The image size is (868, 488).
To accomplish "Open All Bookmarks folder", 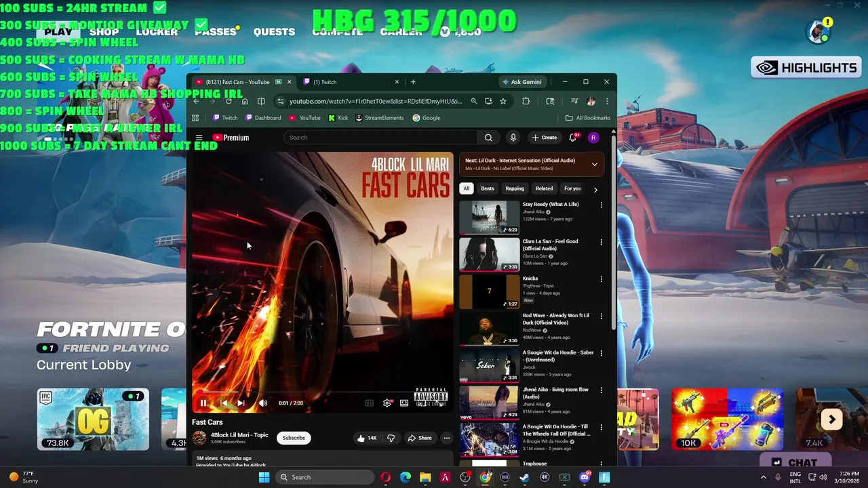I will click(x=588, y=118).
